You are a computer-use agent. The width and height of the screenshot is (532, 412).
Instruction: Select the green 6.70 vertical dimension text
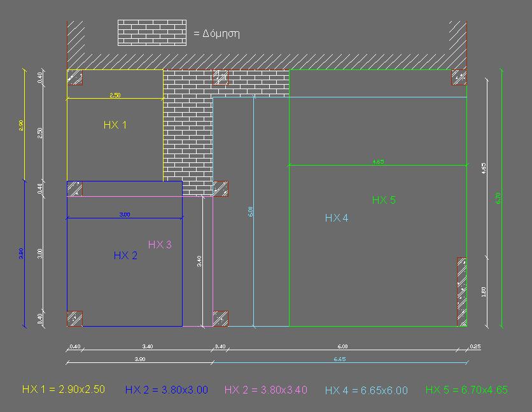coord(498,198)
